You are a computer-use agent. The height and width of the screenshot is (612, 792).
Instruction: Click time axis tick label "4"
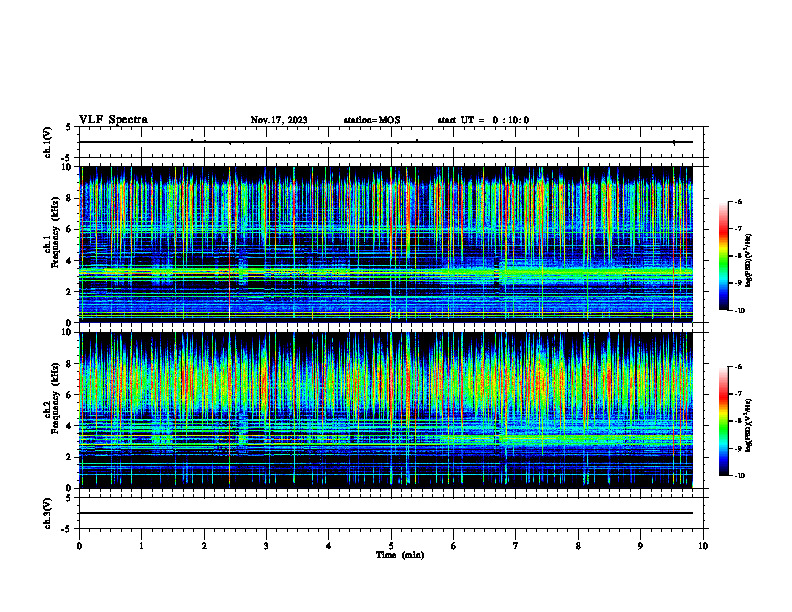tap(328, 546)
